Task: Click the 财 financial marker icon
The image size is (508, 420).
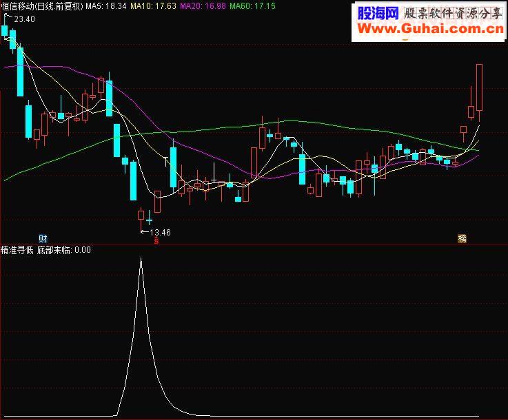Action: [x=43, y=239]
